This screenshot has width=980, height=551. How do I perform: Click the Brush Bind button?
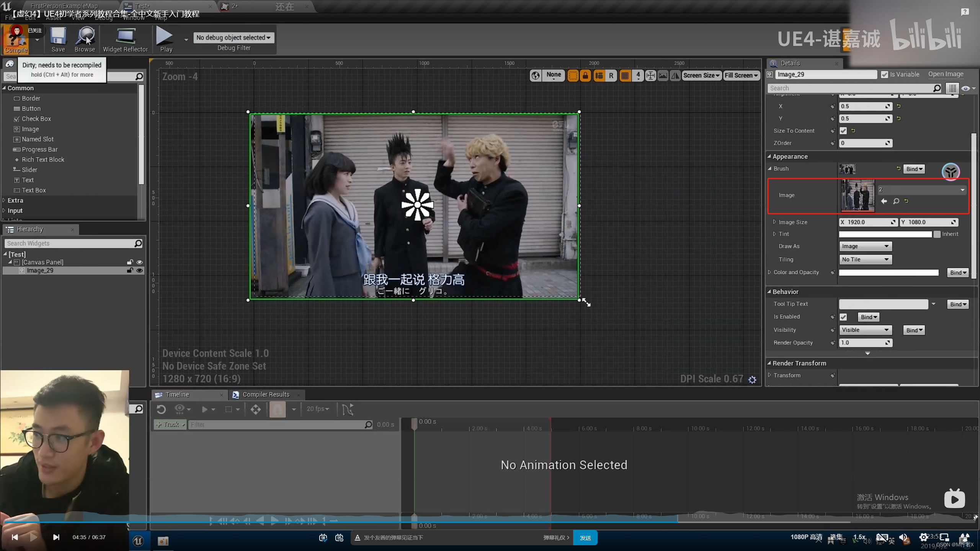click(x=914, y=169)
